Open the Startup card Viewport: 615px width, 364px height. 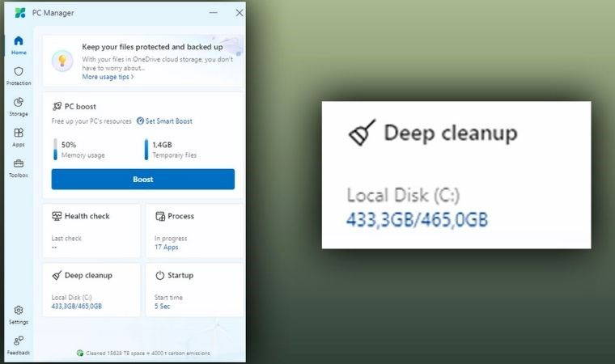(194, 290)
